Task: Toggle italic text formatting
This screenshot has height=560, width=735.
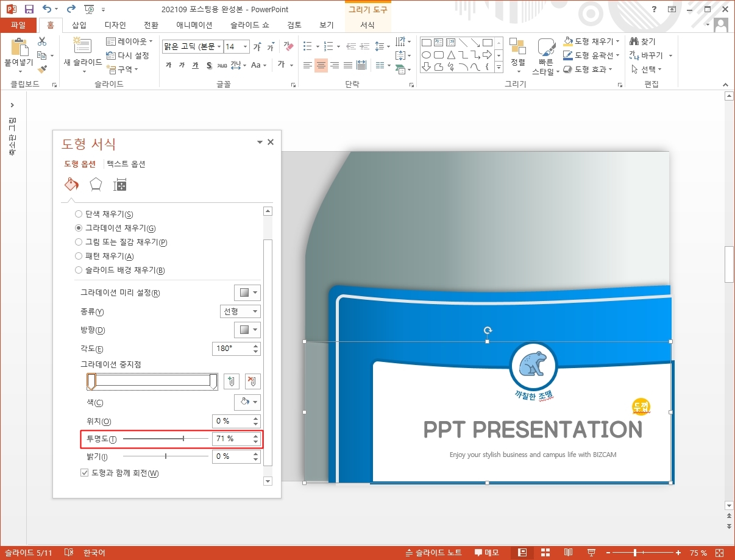Action: point(182,65)
